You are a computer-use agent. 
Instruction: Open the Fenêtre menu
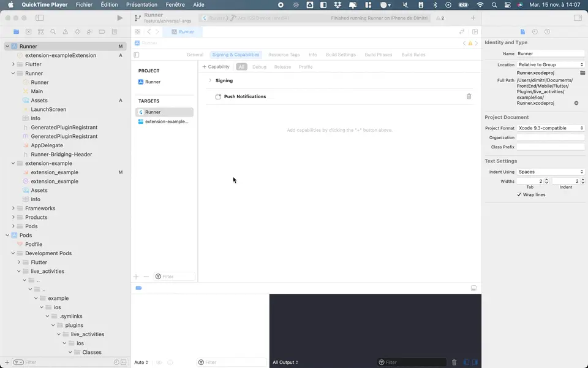(175, 5)
